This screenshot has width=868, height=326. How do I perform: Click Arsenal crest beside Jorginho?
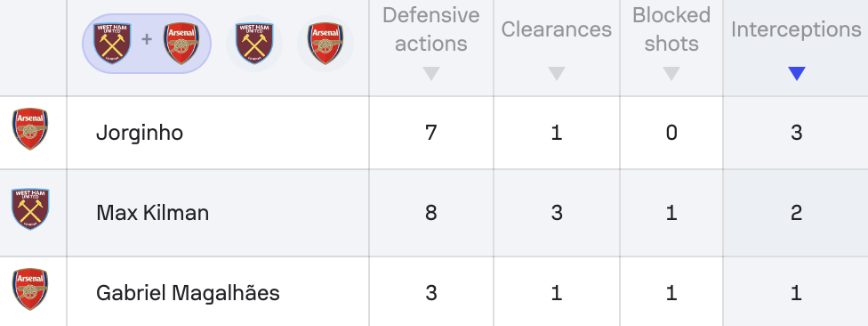click(30, 128)
